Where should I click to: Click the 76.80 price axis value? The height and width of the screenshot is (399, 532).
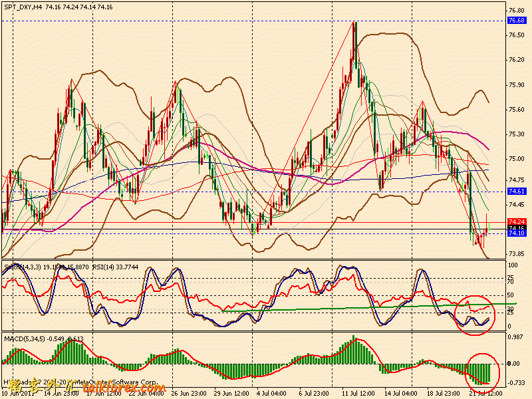[517, 11]
